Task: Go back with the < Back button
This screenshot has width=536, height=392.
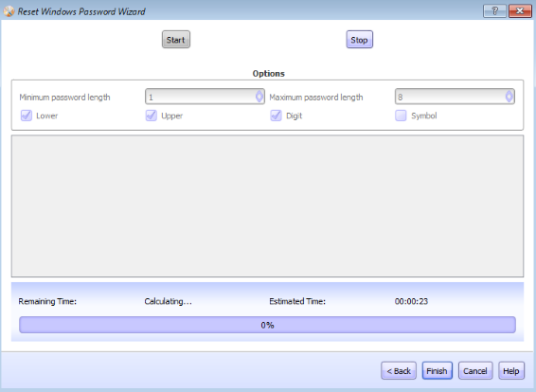Action: click(x=399, y=371)
